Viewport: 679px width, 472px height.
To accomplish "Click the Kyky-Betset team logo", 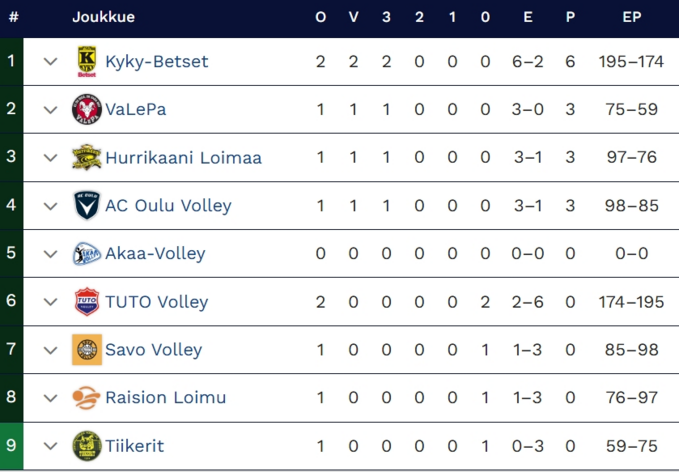I will pos(87,62).
